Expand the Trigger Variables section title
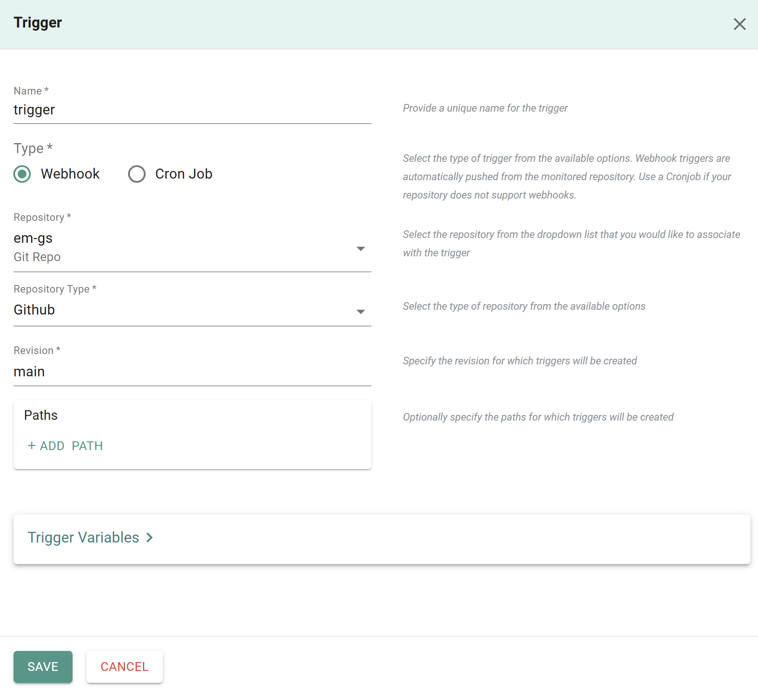The height and width of the screenshot is (700, 758). tap(83, 538)
